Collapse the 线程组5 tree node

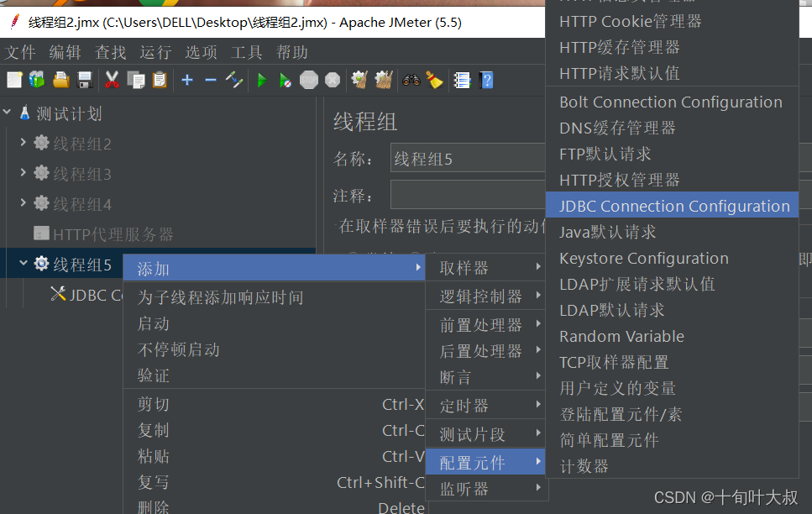pyautogui.click(x=24, y=263)
